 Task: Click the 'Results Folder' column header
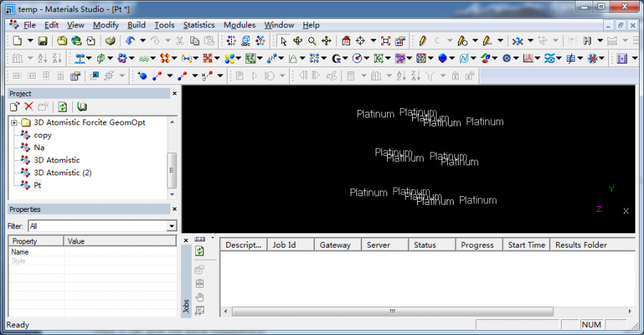click(x=592, y=245)
